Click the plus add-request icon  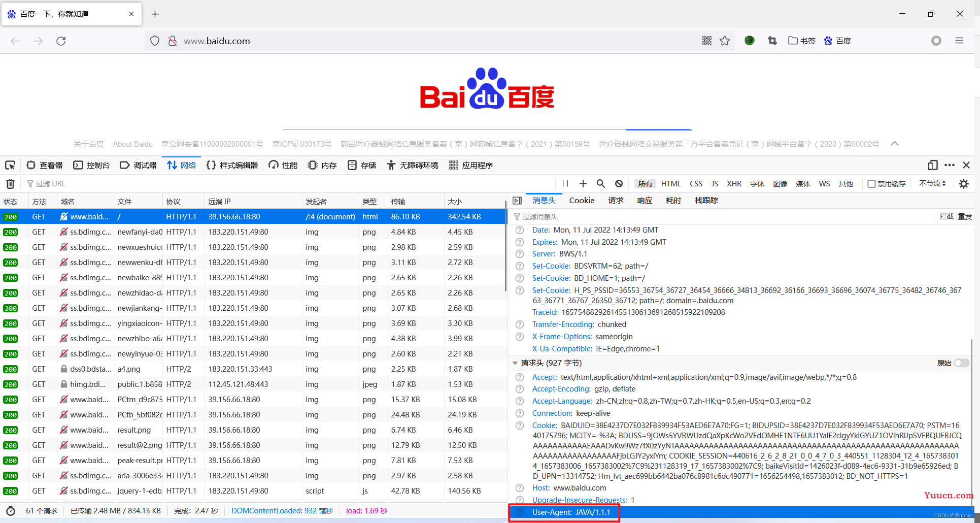(x=583, y=184)
